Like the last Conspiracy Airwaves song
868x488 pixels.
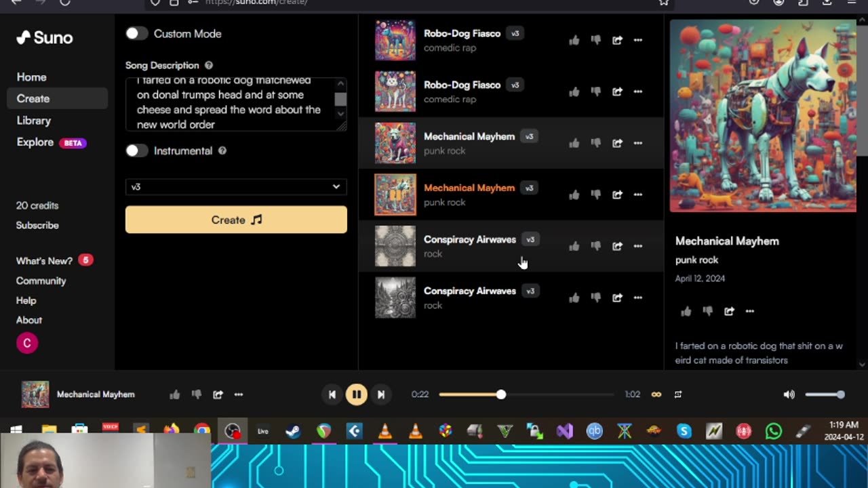[574, 298]
